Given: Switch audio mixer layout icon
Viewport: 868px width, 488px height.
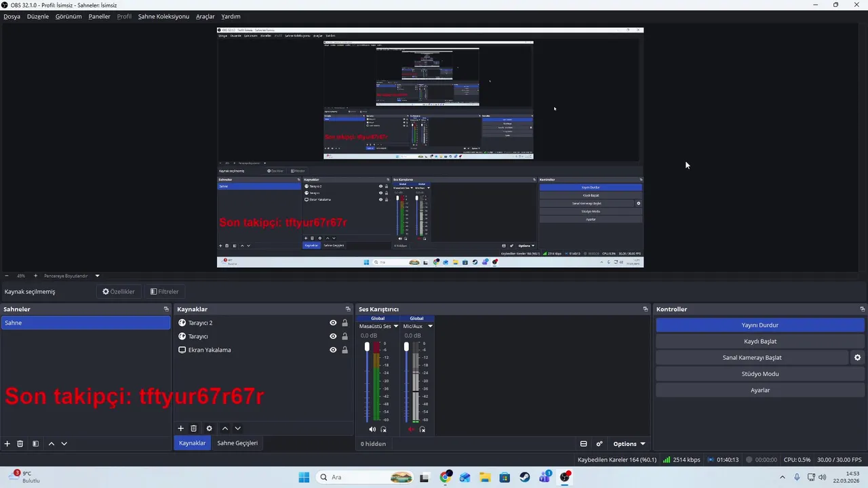Looking at the screenshot, I should tap(583, 444).
